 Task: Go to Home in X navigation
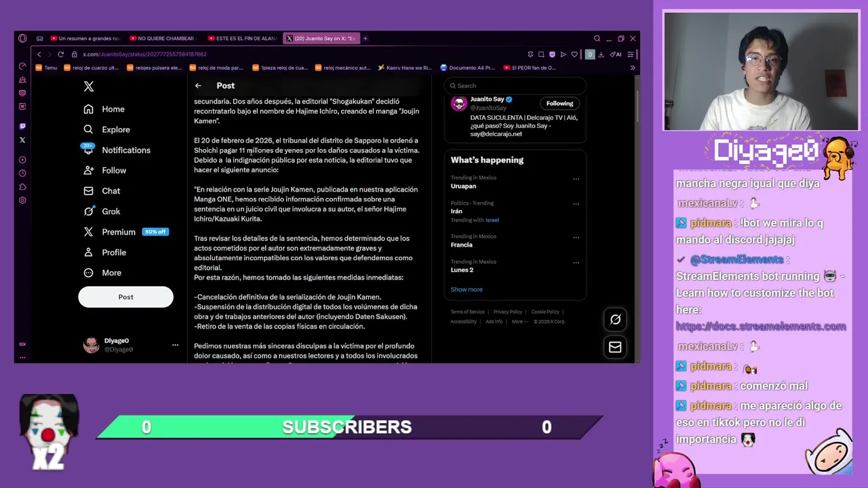(104, 109)
